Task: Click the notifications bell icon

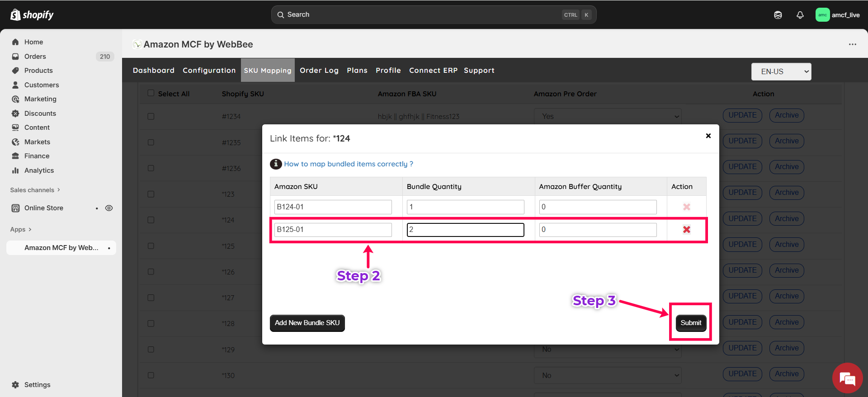Action: point(800,15)
